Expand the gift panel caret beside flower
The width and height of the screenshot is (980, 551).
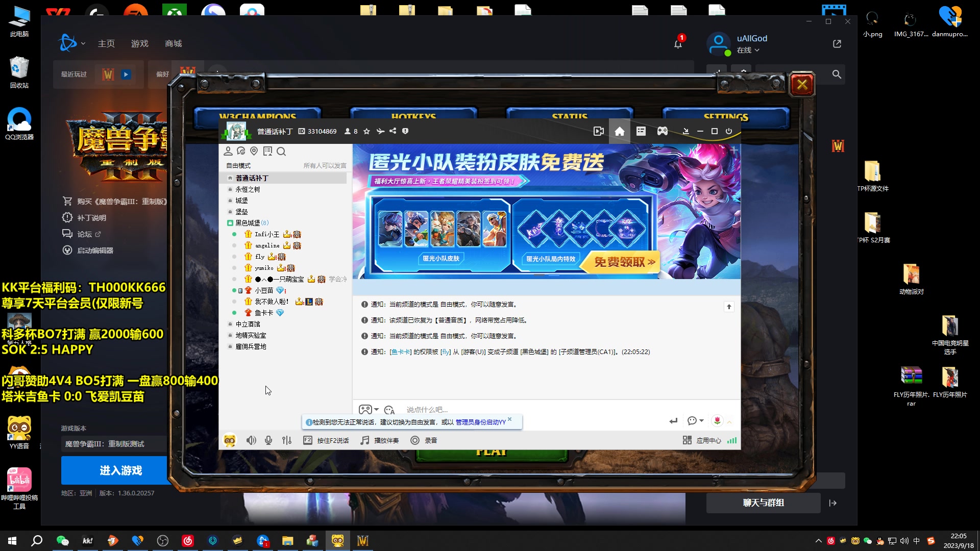click(x=729, y=422)
